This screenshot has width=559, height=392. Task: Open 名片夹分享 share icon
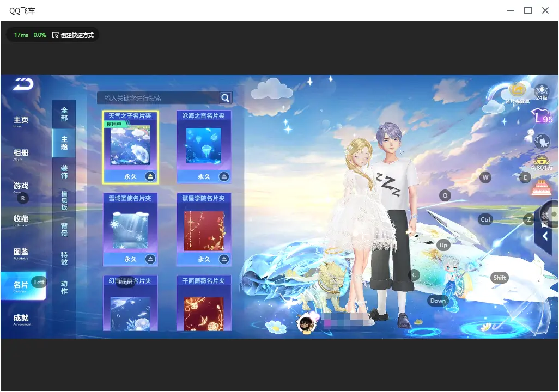click(517, 93)
